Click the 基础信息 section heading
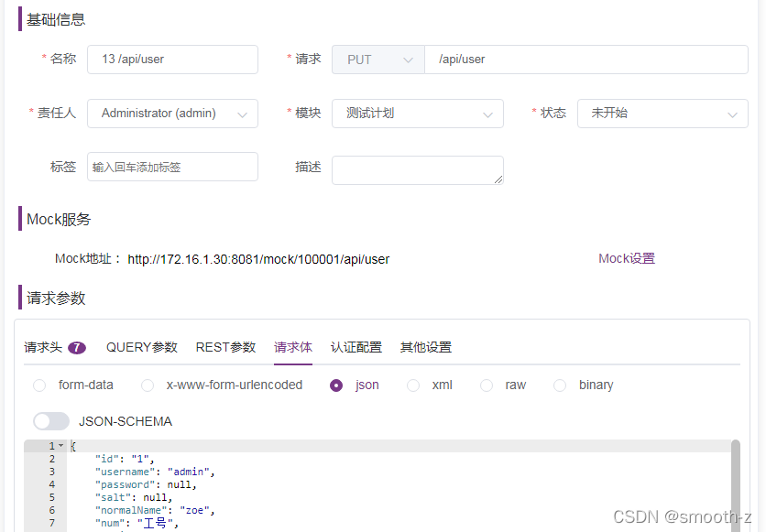766x532 pixels. (x=56, y=19)
